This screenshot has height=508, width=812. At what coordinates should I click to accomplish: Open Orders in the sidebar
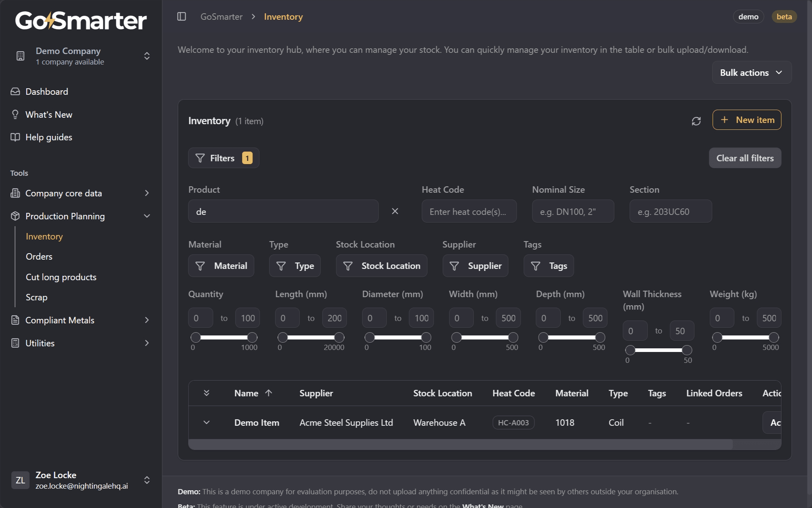pyautogui.click(x=39, y=256)
